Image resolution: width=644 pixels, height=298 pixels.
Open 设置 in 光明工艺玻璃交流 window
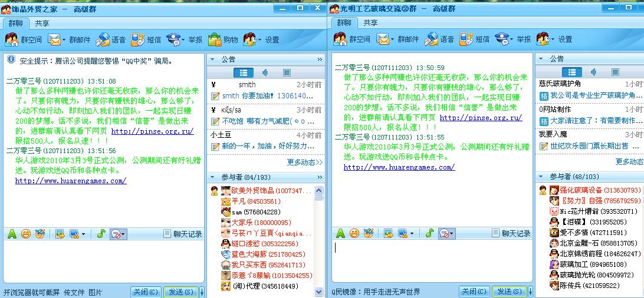(x=554, y=39)
